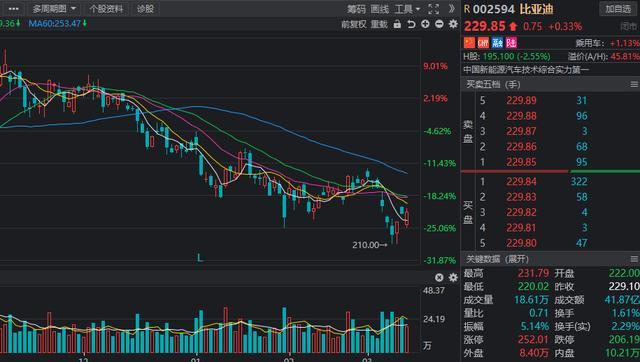640x362 pixels.
Task: Select sell level 4 price 229.88
Action: click(x=521, y=116)
